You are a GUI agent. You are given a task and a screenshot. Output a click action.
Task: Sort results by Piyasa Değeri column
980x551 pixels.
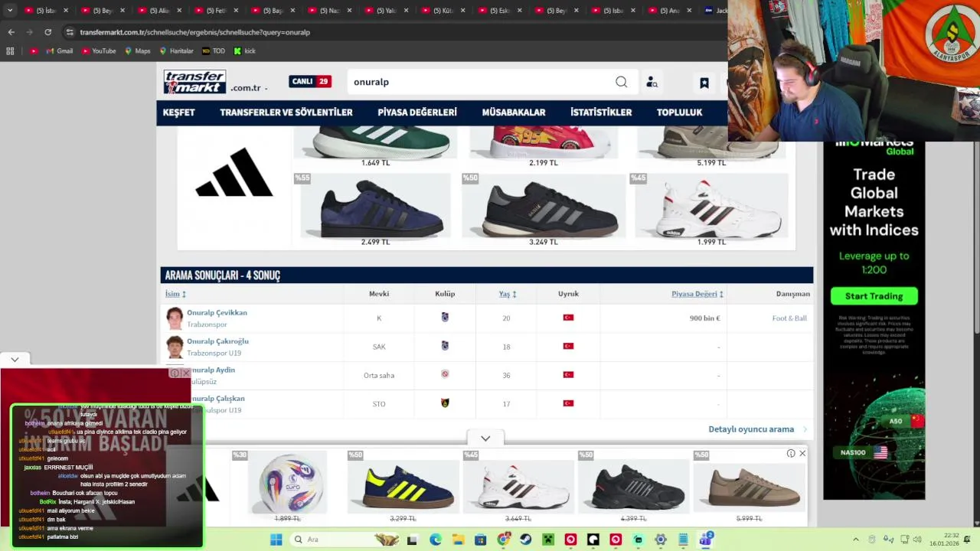coord(697,294)
